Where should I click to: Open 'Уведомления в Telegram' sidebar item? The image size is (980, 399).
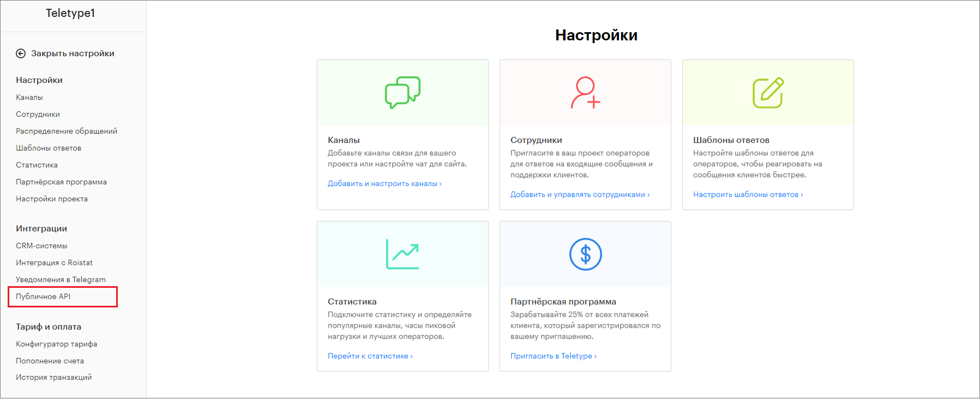point(61,280)
